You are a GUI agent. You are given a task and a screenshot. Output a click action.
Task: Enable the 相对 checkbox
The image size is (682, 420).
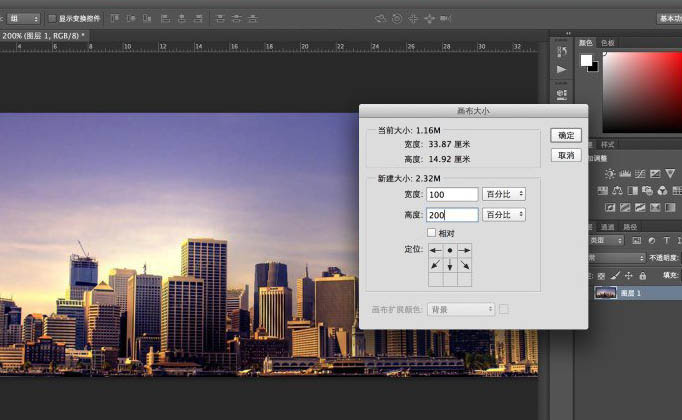tap(431, 233)
